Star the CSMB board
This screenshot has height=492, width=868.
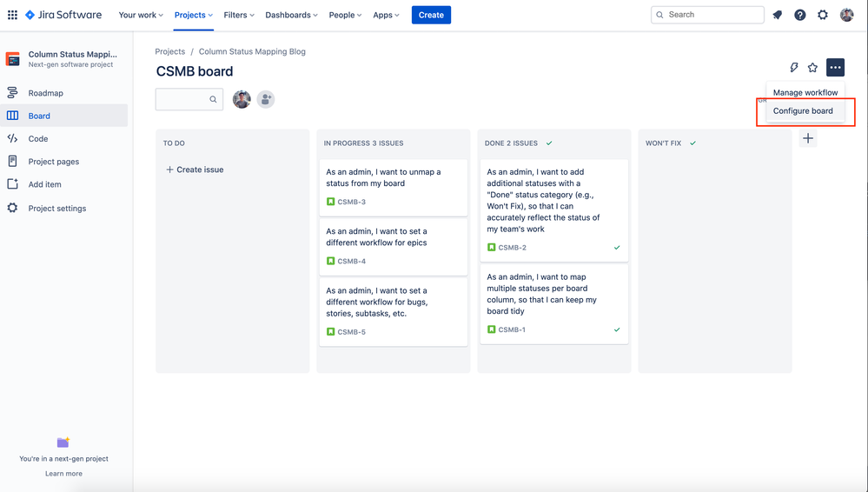[812, 68]
